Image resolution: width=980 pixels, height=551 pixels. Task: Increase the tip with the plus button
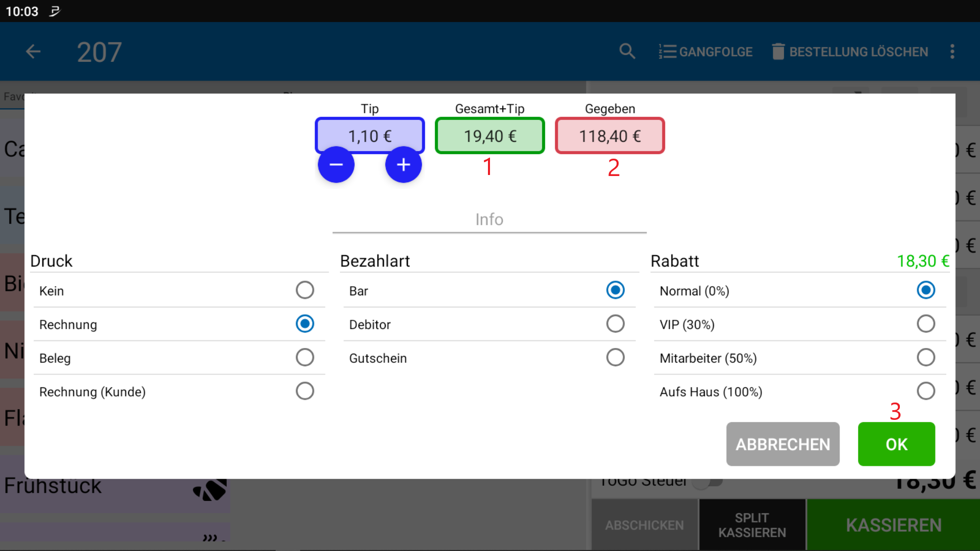pos(403,164)
